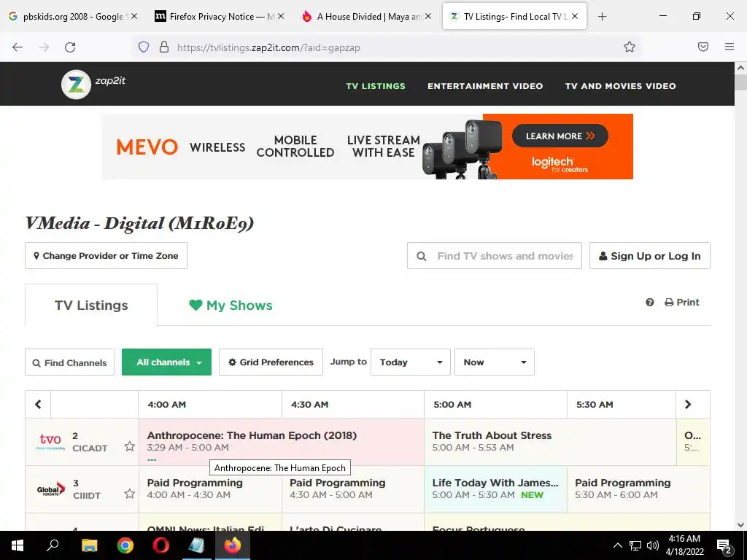The image size is (747, 560).
Task: Switch to the My Shows tab
Action: coord(231,306)
